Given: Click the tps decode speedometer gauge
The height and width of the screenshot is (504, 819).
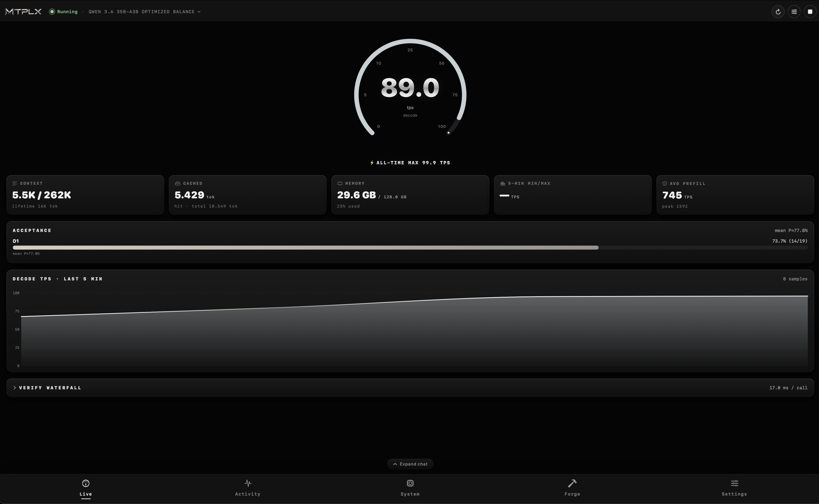Looking at the screenshot, I should click(410, 87).
